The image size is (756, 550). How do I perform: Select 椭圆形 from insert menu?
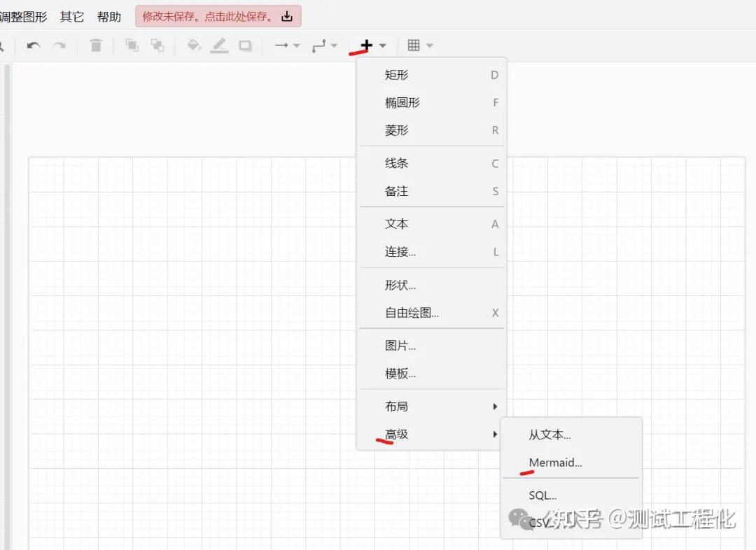pos(431,103)
